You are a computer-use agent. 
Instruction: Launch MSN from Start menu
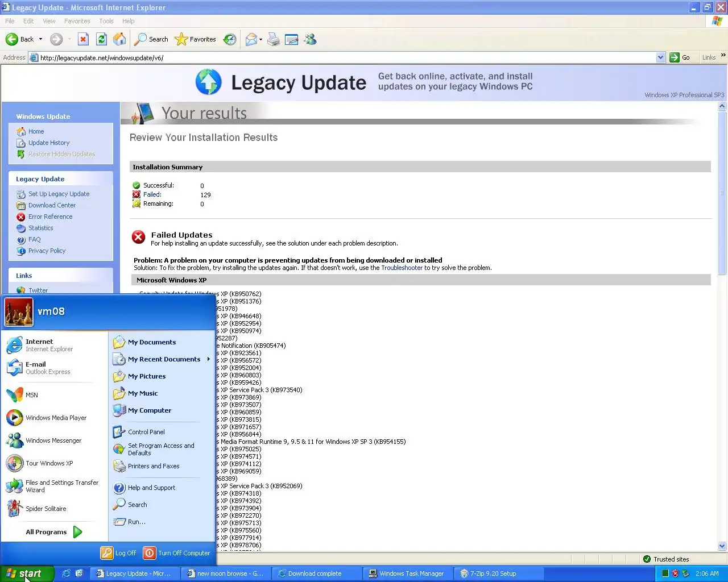point(55,395)
